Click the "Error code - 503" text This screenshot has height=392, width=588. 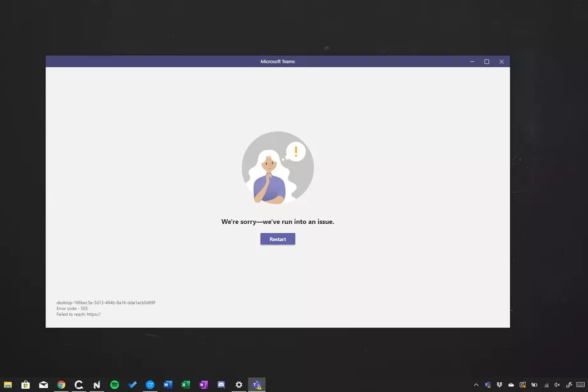[x=72, y=308]
